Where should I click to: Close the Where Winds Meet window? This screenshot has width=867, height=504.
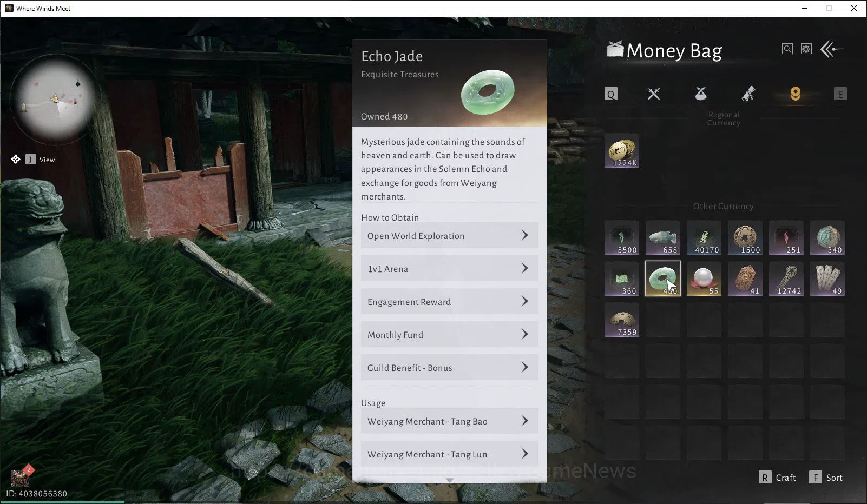click(x=854, y=8)
